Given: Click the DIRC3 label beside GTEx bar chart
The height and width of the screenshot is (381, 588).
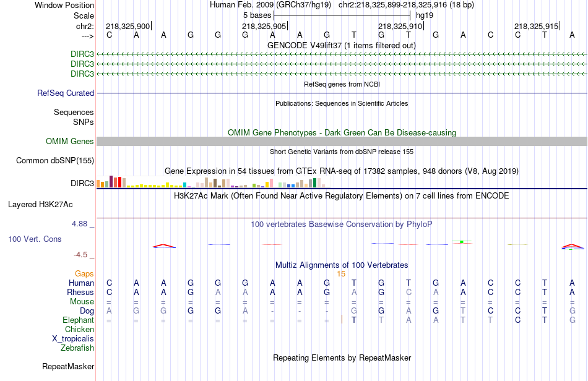Looking at the screenshot, I should pyautogui.click(x=82, y=183).
